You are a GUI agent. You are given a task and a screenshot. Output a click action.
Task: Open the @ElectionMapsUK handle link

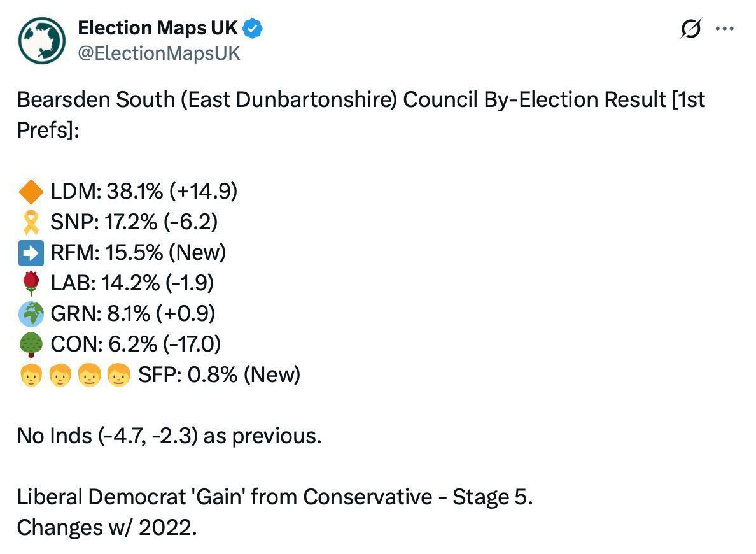(158, 53)
